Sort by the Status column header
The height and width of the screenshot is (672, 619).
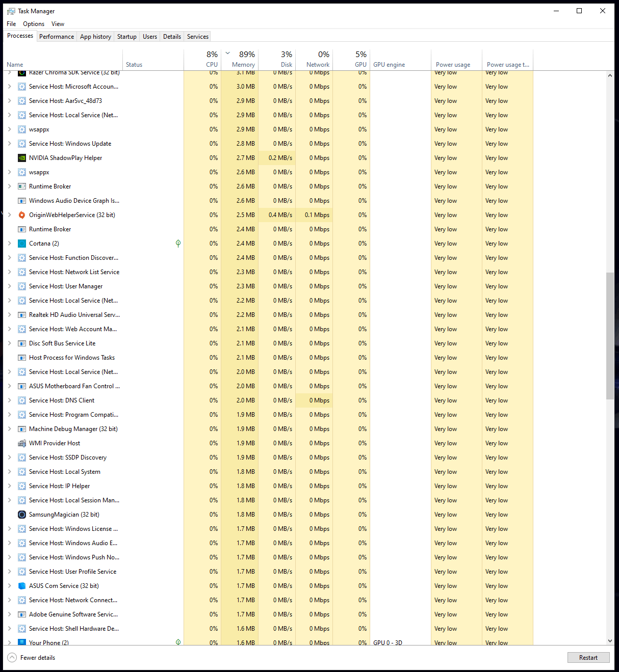(x=153, y=60)
